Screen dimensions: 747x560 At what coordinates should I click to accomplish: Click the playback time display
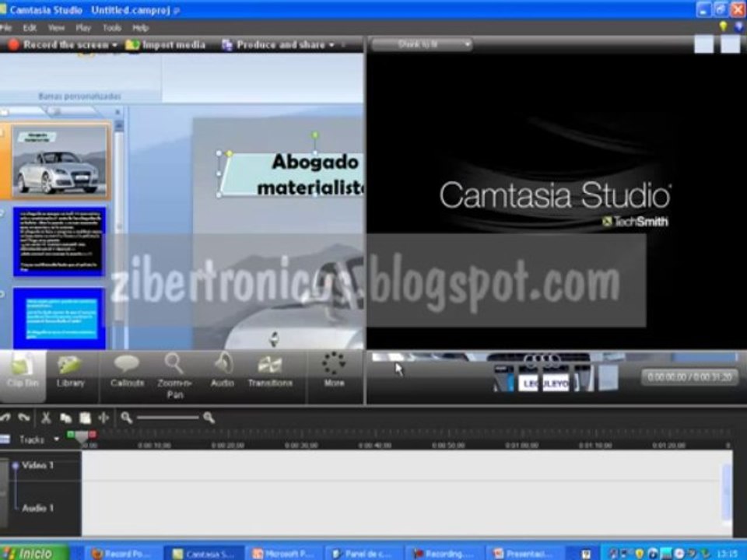coord(689,377)
